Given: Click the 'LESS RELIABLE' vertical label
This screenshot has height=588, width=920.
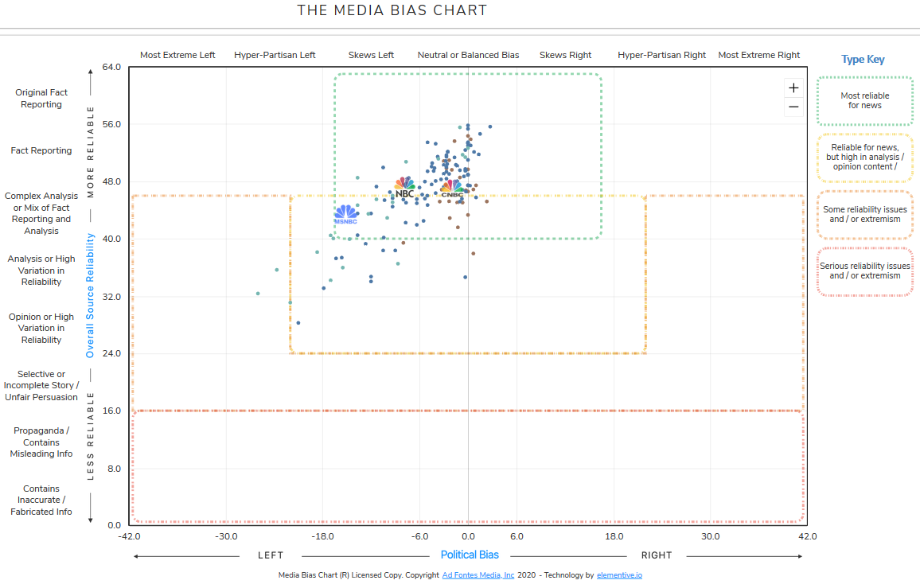Looking at the screenshot, I should coord(91,437).
